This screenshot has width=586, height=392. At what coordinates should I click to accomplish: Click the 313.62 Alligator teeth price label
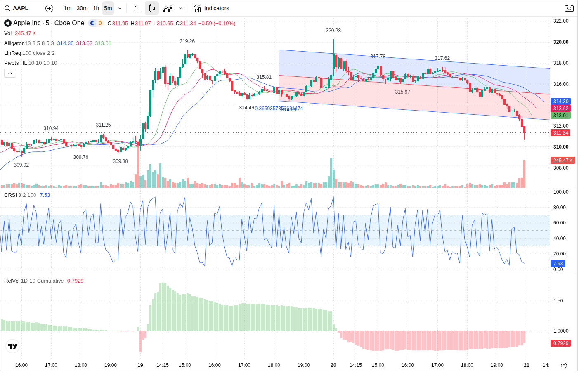561,109
